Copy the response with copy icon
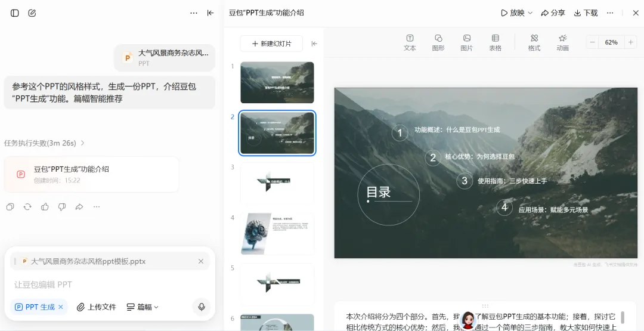 click(10, 206)
